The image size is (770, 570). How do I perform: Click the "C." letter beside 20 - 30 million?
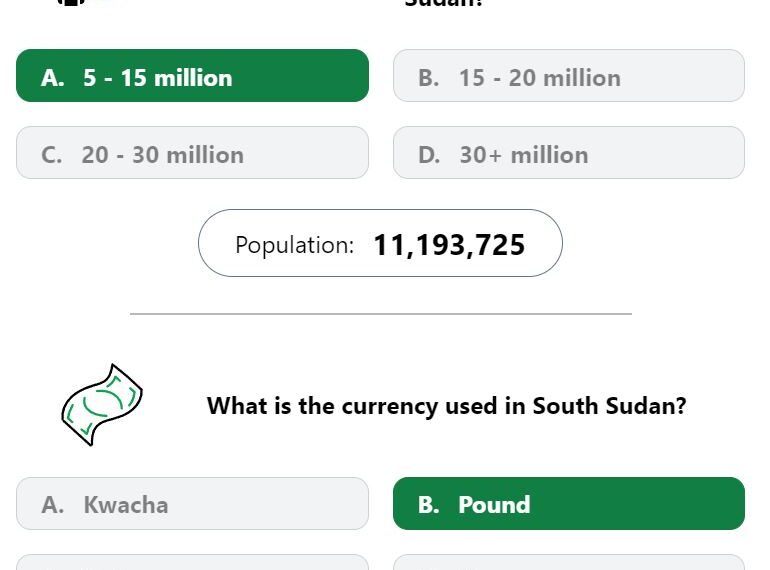52,155
